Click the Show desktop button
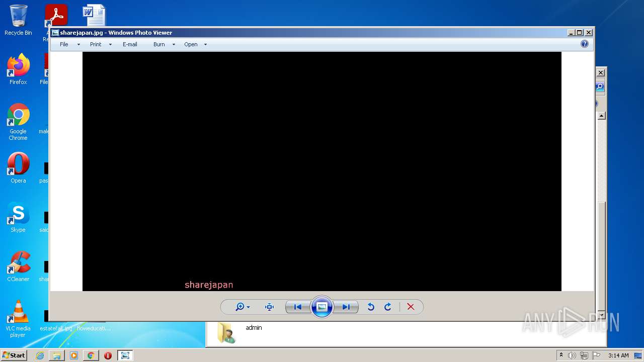The height and width of the screenshot is (362, 644). (x=638, y=355)
